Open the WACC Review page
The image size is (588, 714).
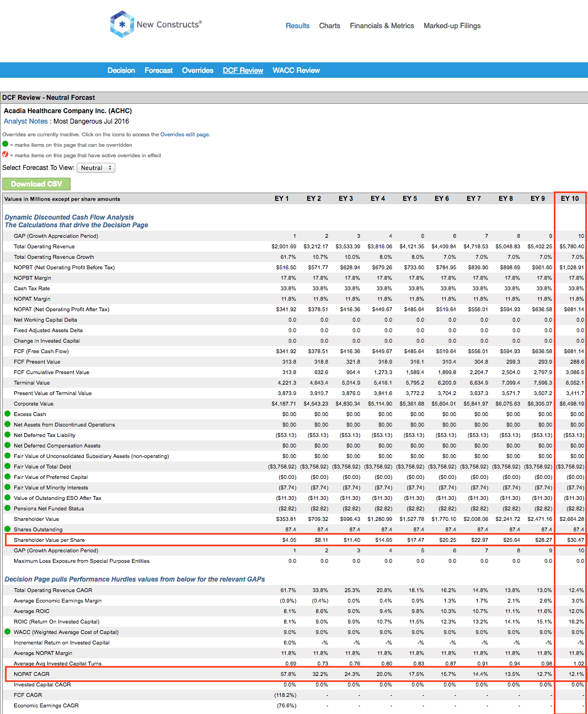click(296, 70)
